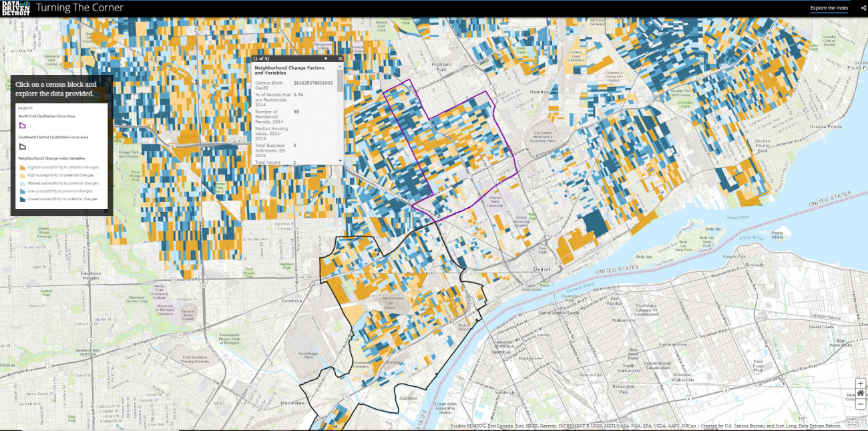Screen dimensions: 868x431
Task: Zoom out with the minus button
Action: pyautogui.click(x=861, y=404)
